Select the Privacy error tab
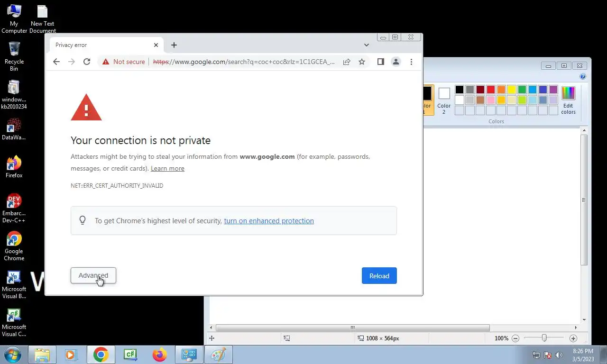 tap(107, 45)
